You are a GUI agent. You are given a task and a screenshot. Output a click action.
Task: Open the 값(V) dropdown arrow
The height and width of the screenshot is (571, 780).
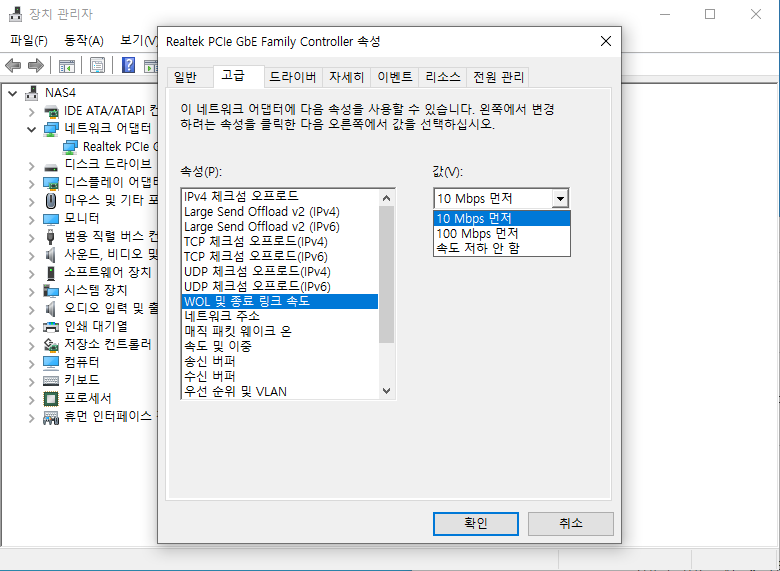(x=560, y=198)
